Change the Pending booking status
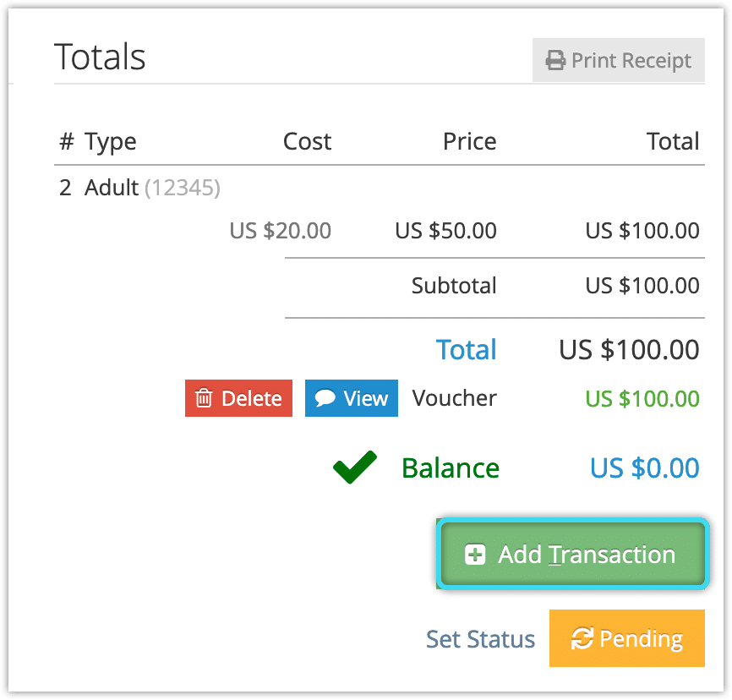This screenshot has width=732, height=700. pos(627,638)
